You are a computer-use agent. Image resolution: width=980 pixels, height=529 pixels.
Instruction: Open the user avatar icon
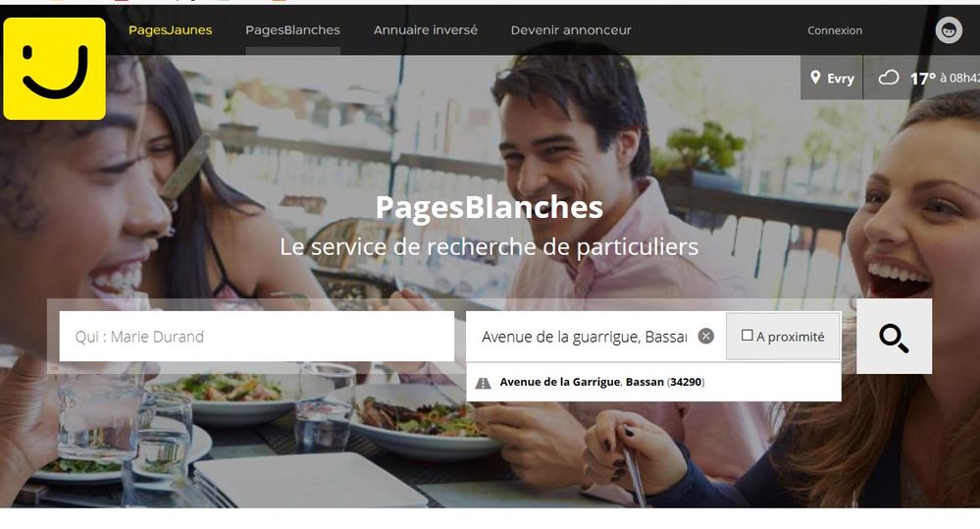coord(949,30)
